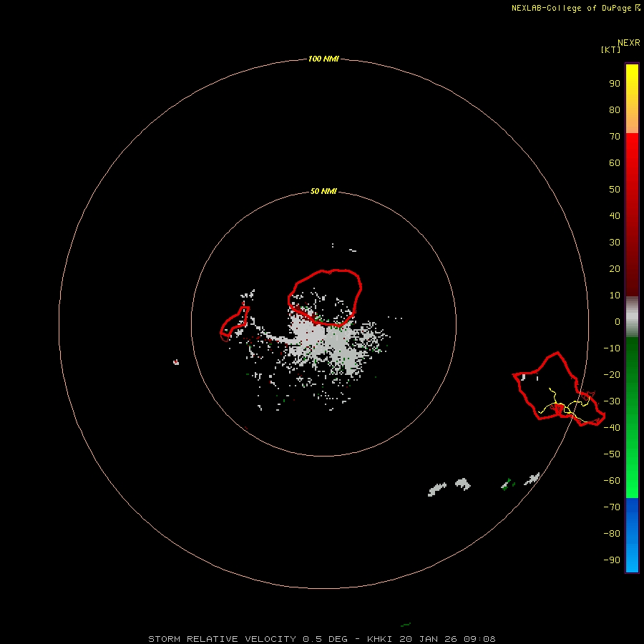The height and width of the screenshot is (644, 644).
Task: Click the [KT] units label
Action: (610, 49)
